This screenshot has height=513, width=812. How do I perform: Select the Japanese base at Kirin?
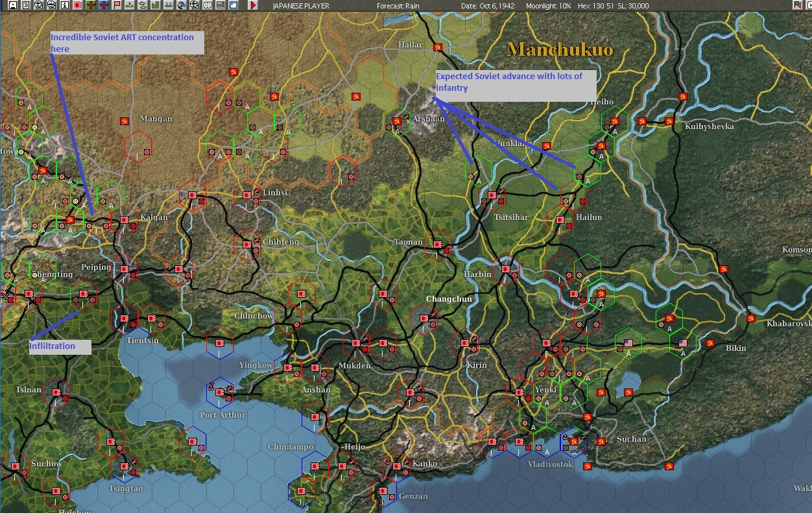(466, 343)
